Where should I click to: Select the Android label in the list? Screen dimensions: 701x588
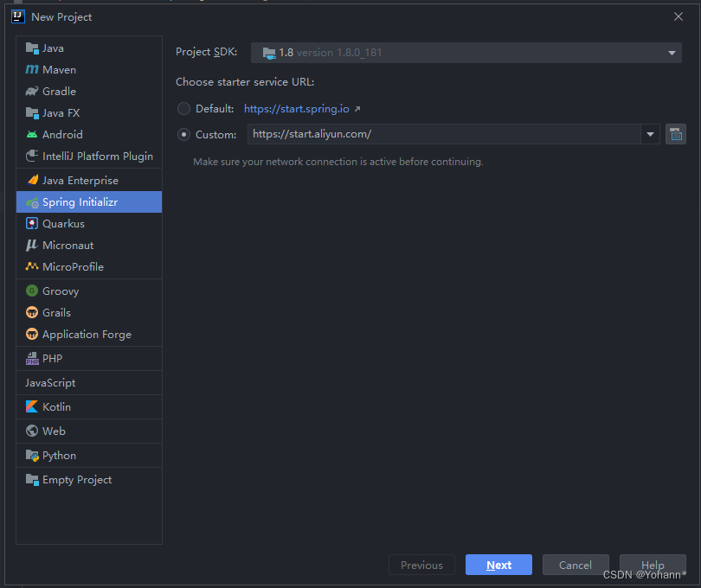click(x=62, y=135)
